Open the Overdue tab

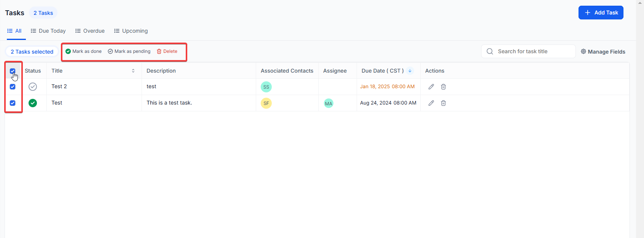(x=90, y=31)
